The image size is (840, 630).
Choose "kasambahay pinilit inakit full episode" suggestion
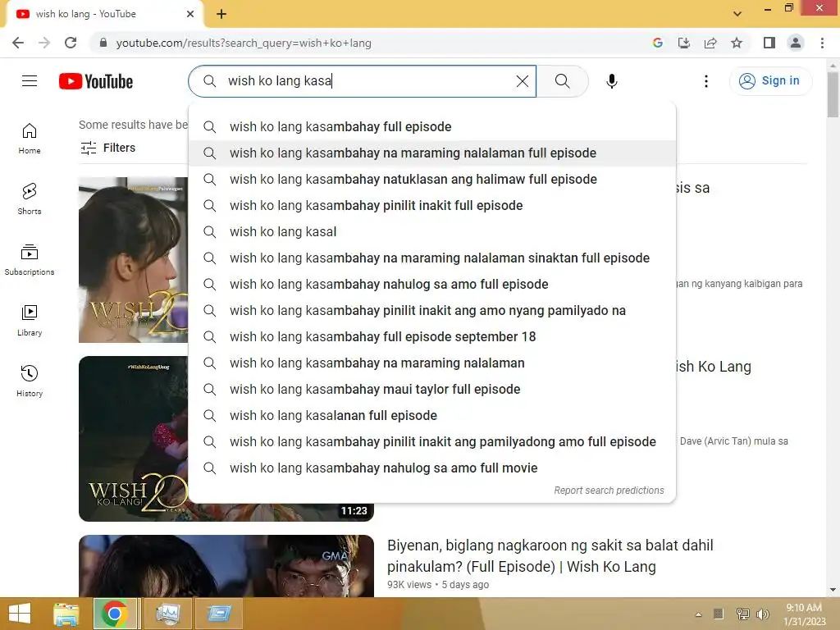(432, 206)
